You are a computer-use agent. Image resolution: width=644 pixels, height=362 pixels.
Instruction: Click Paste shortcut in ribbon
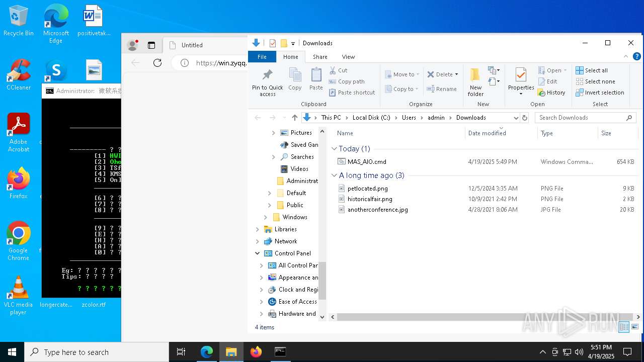352,93
